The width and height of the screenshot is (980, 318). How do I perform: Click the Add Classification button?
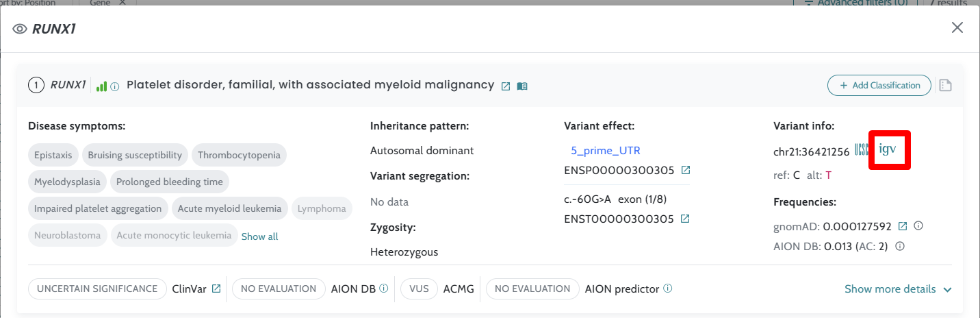click(x=879, y=86)
